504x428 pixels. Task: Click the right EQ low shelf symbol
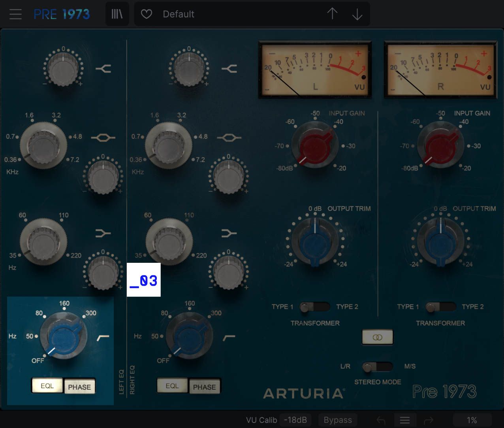229,234
